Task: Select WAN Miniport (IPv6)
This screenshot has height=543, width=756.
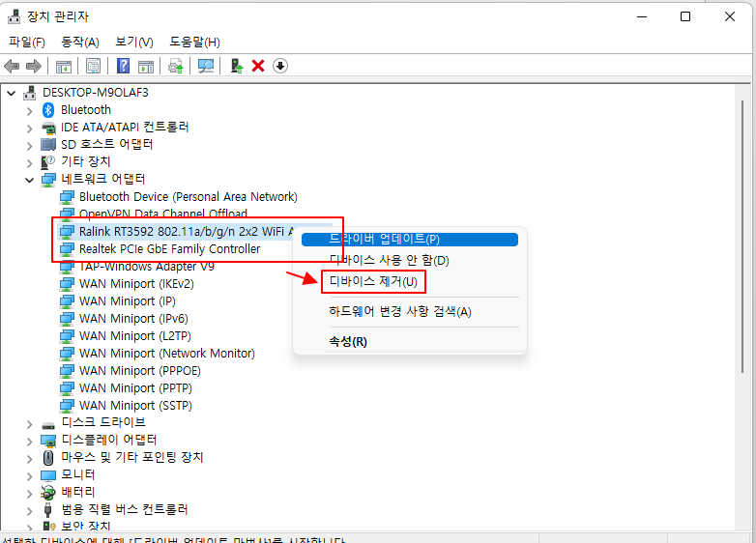Action: point(133,319)
